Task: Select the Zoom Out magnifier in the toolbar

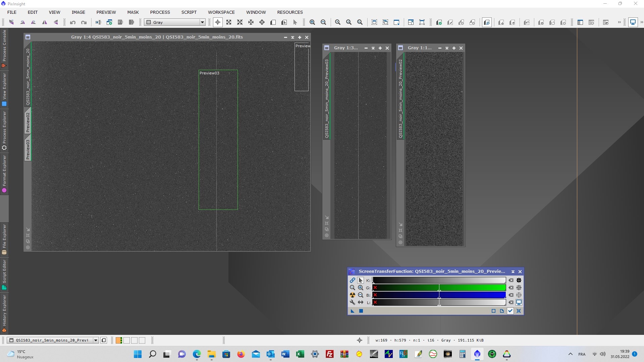Action: point(323,22)
